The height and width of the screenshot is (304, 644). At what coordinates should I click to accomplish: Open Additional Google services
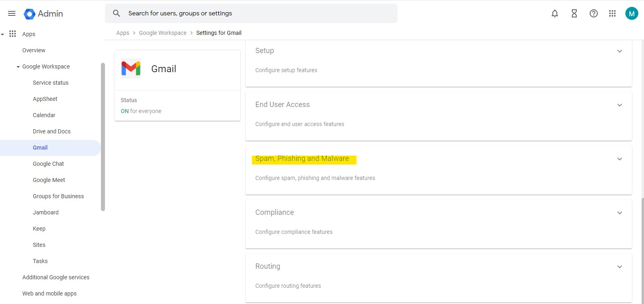coord(56,277)
